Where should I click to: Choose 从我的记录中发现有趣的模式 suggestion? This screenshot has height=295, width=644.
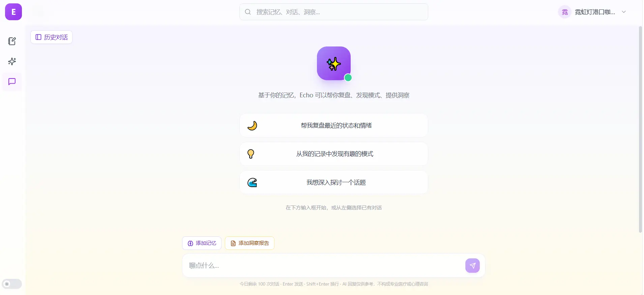[x=334, y=154]
